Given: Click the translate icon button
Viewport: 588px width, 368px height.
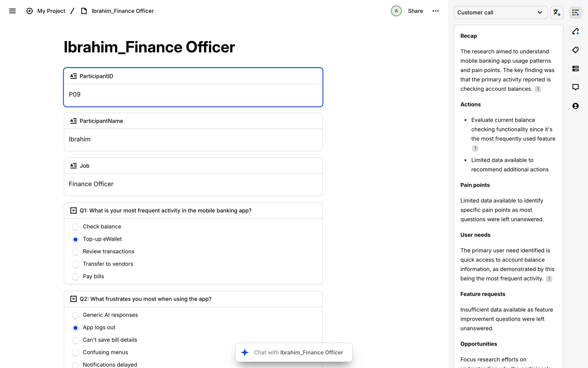Looking at the screenshot, I should click(556, 13).
